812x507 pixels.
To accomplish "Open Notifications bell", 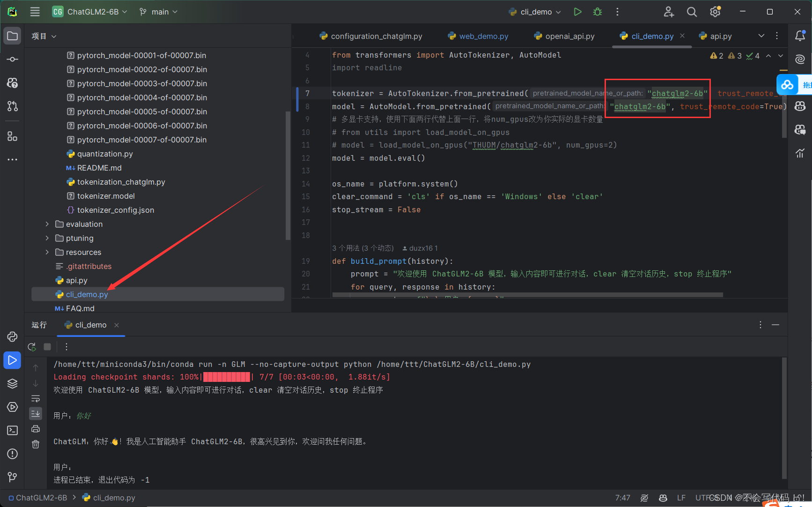I will pos(800,36).
